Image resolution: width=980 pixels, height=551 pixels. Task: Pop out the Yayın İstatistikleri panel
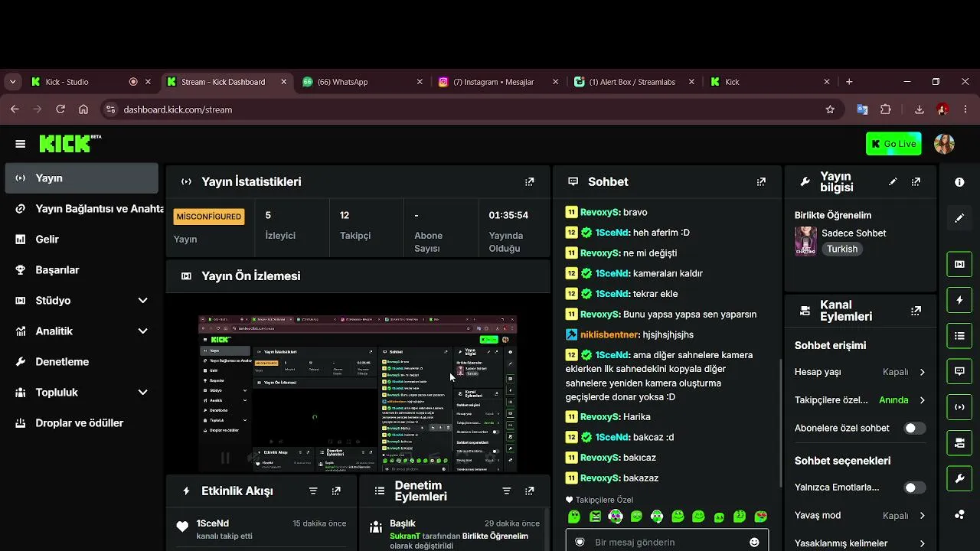pos(529,182)
